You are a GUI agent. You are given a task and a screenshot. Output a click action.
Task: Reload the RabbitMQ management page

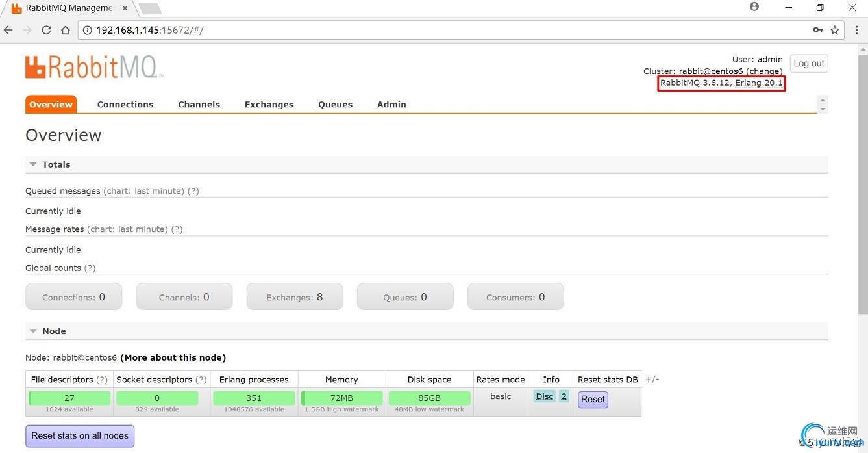click(x=46, y=30)
